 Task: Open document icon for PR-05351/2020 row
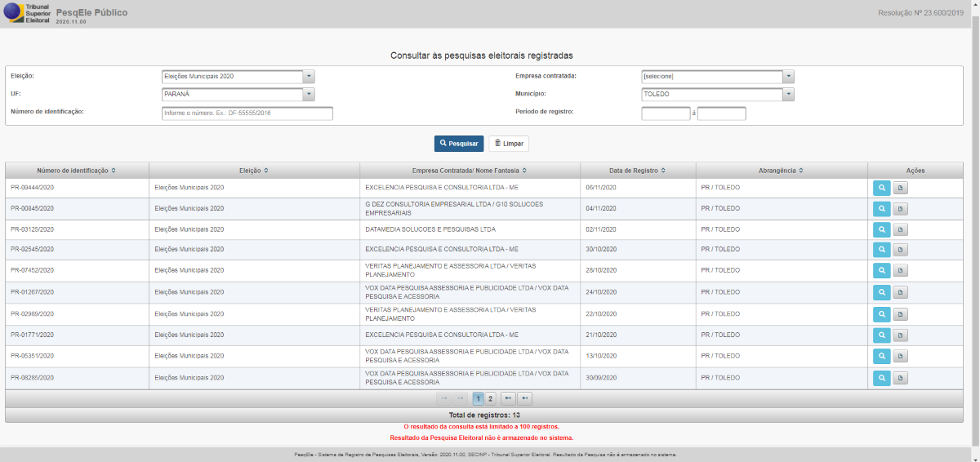click(900, 356)
